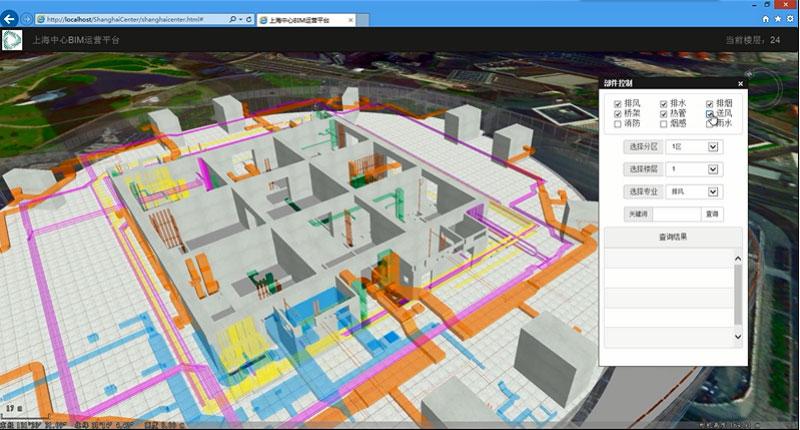800x430 pixels.
Task: Expand the 选择专业 dropdown
Action: (x=713, y=192)
